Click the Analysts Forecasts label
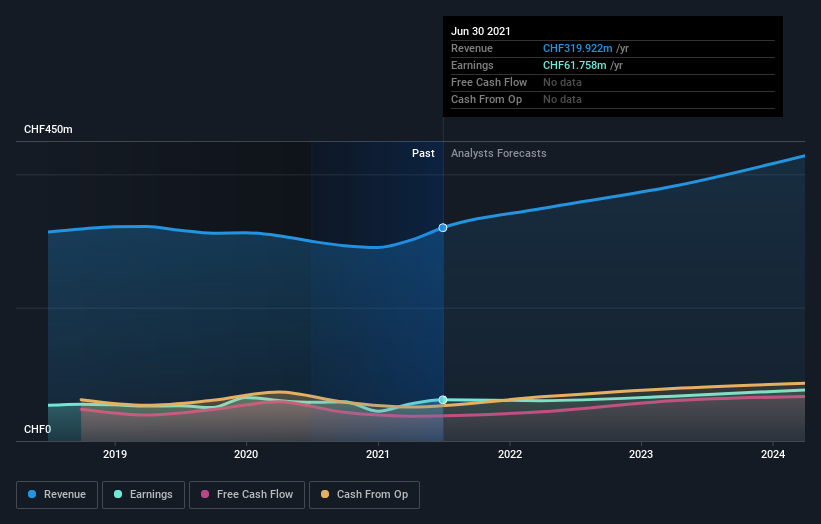 [498, 153]
